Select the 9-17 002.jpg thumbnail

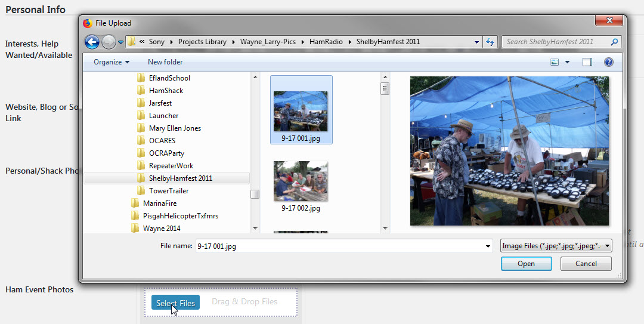point(301,182)
